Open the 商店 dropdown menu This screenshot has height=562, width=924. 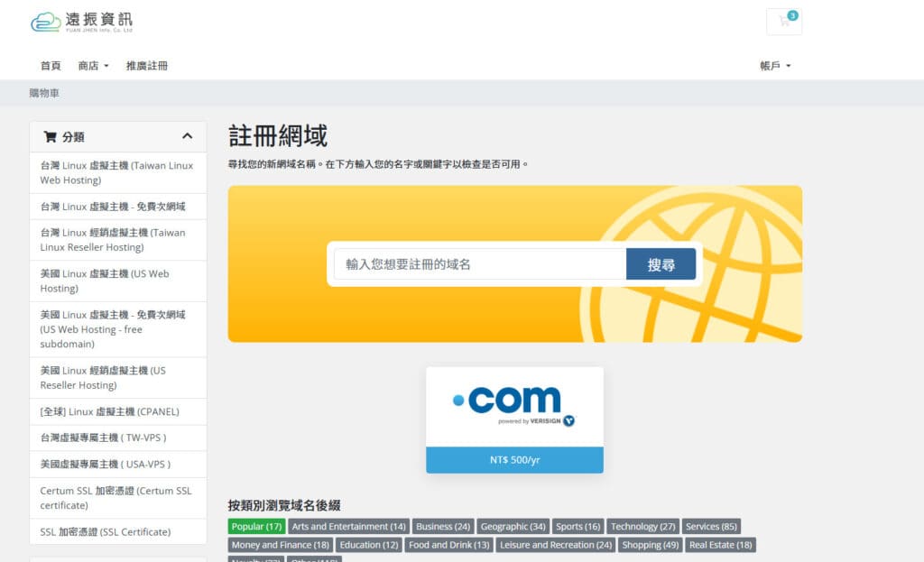coord(93,65)
